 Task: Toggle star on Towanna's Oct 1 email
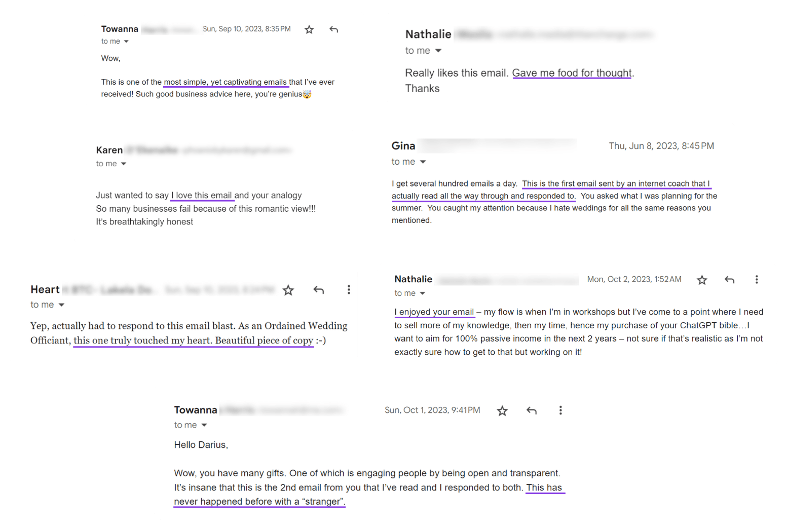[502, 410]
